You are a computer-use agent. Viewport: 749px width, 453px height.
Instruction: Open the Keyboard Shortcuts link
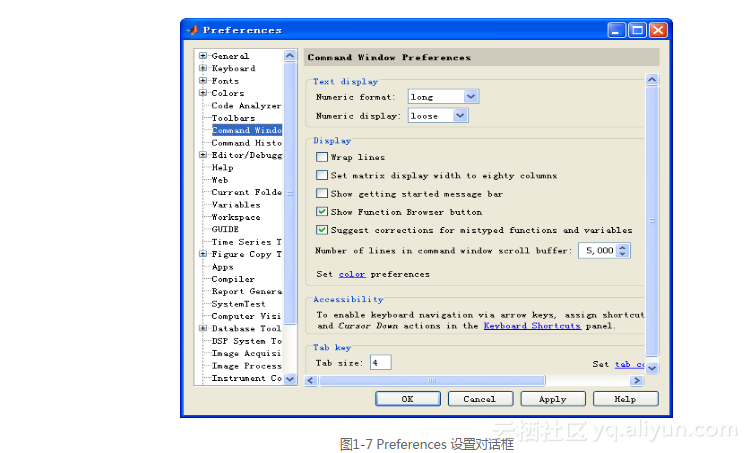(532, 326)
